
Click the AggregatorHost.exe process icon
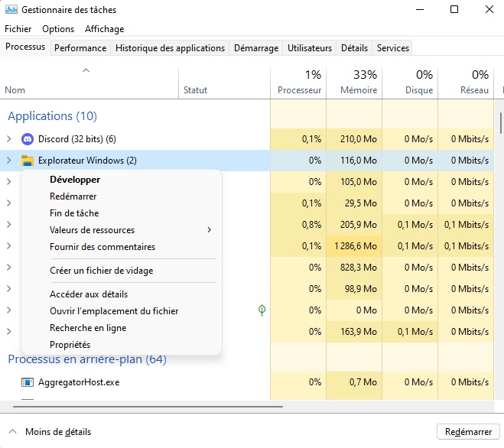[x=28, y=382]
